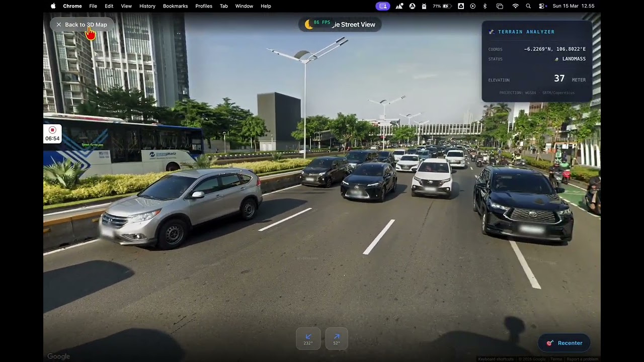Click the 86 FPS counter

[x=322, y=22]
